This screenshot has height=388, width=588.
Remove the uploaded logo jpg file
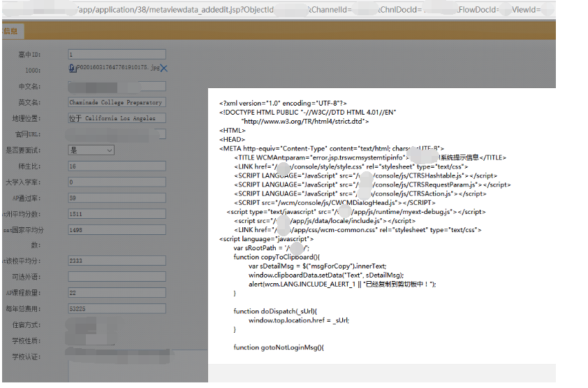click(x=164, y=69)
